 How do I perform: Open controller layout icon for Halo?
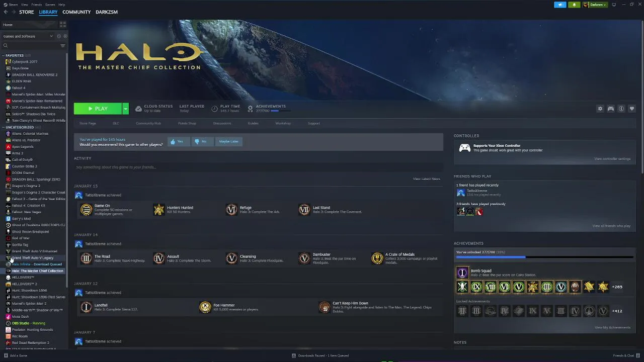pos(611,109)
